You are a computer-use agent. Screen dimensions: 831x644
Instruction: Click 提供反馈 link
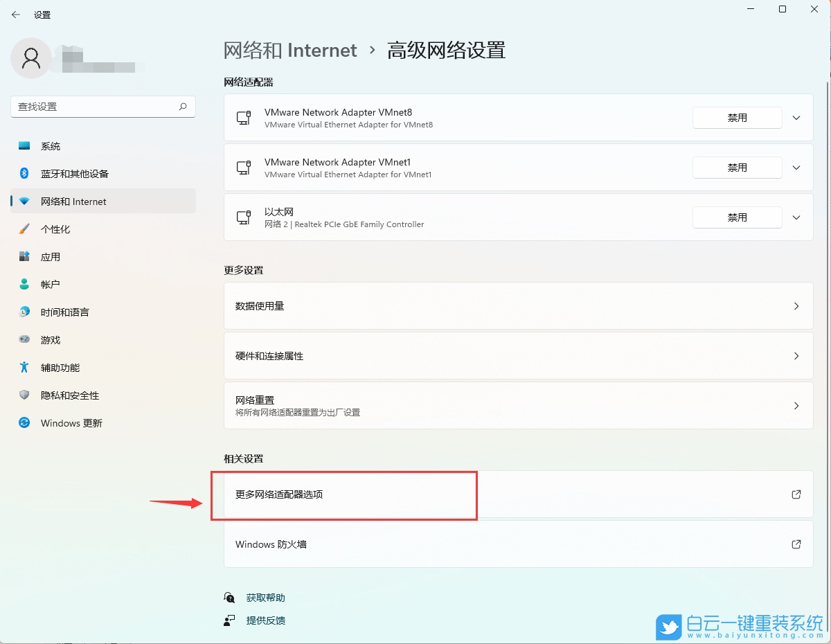click(x=265, y=620)
